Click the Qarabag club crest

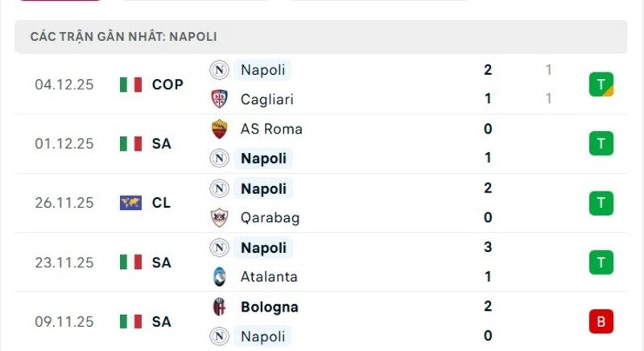[x=219, y=217]
